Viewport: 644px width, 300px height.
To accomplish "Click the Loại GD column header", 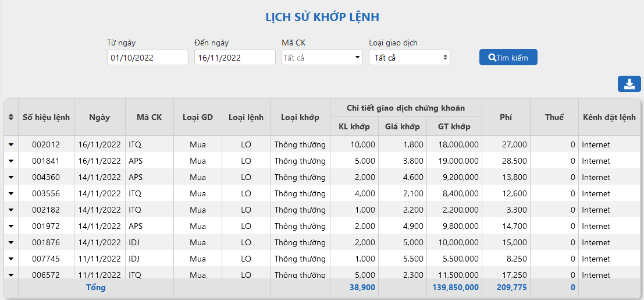I will click(198, 117).
